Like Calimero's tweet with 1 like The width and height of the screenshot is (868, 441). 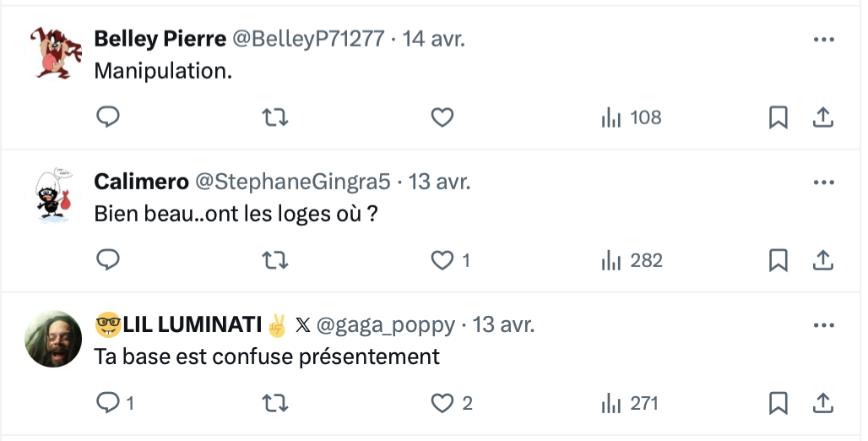coord(451,260)
